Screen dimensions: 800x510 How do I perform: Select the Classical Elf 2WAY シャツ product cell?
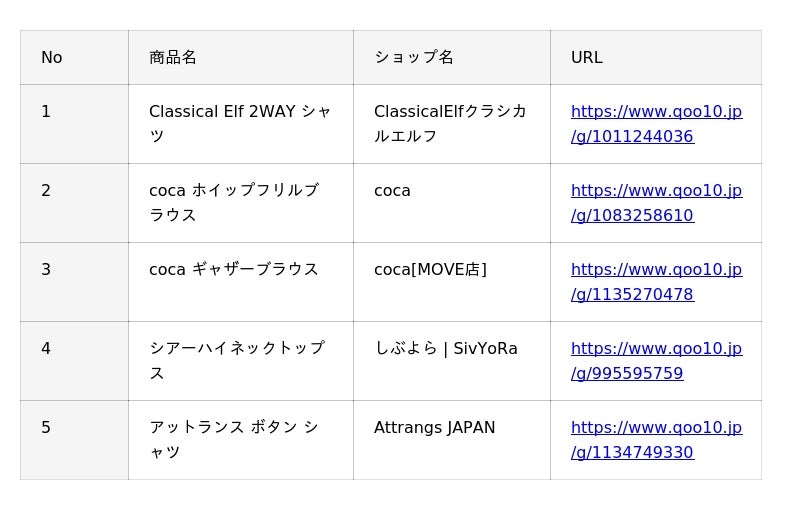point(240,124)
